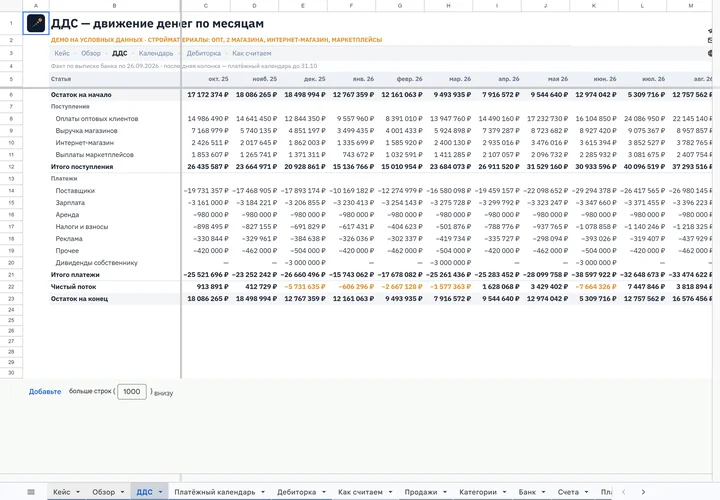This screenshot has height=500, width=720.
Task: Click the Зарплата row label
Action: pos(70,202)
